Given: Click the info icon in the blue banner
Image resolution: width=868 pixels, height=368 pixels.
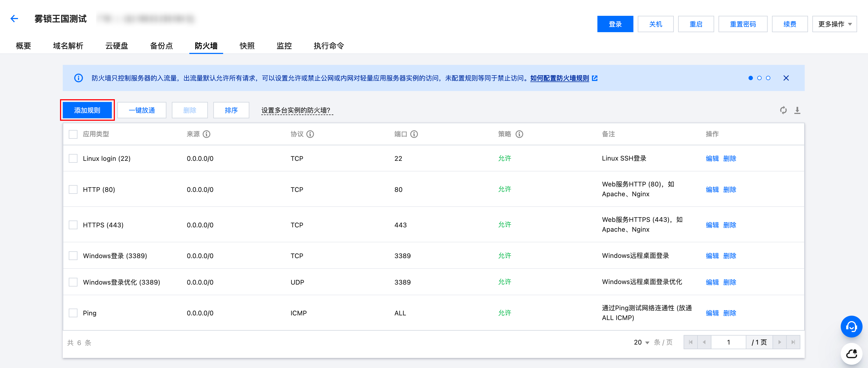Looking at the screenshot, I should tap(79, 78).
